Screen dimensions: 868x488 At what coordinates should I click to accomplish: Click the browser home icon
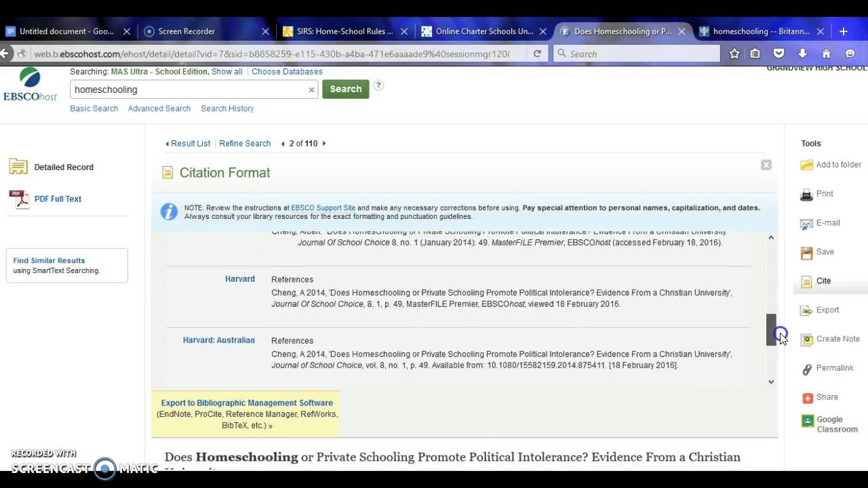coord(826,54)
